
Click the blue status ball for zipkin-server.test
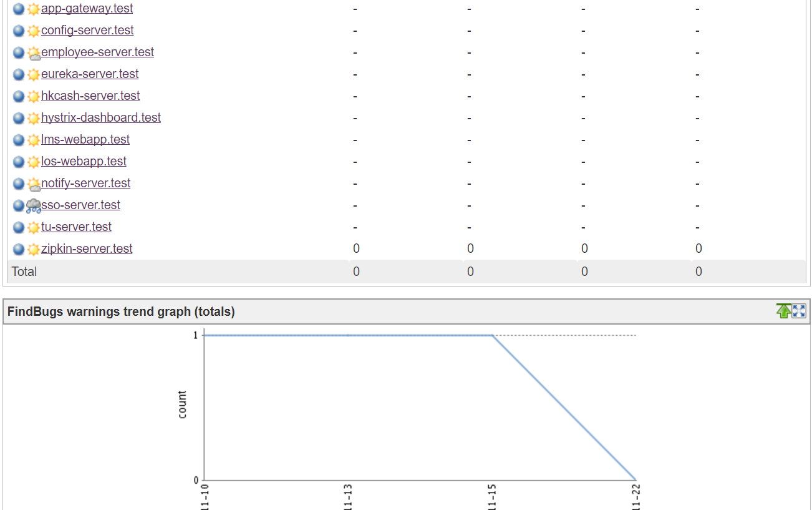coord(19,250)
